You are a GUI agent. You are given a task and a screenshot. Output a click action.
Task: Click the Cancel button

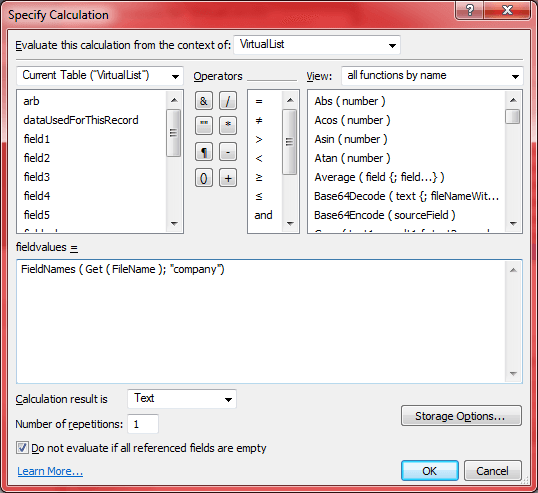[x=492, y=471]
